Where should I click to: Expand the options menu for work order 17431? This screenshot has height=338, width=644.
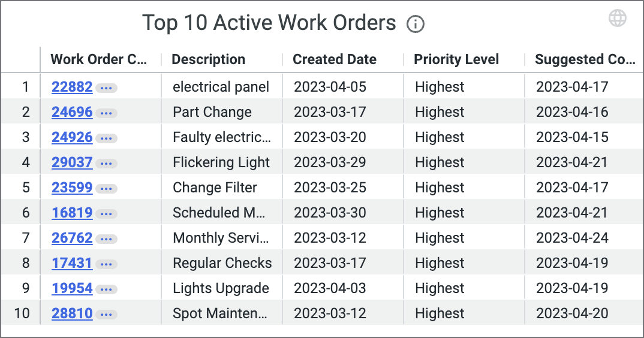click(x=106, y=264)
